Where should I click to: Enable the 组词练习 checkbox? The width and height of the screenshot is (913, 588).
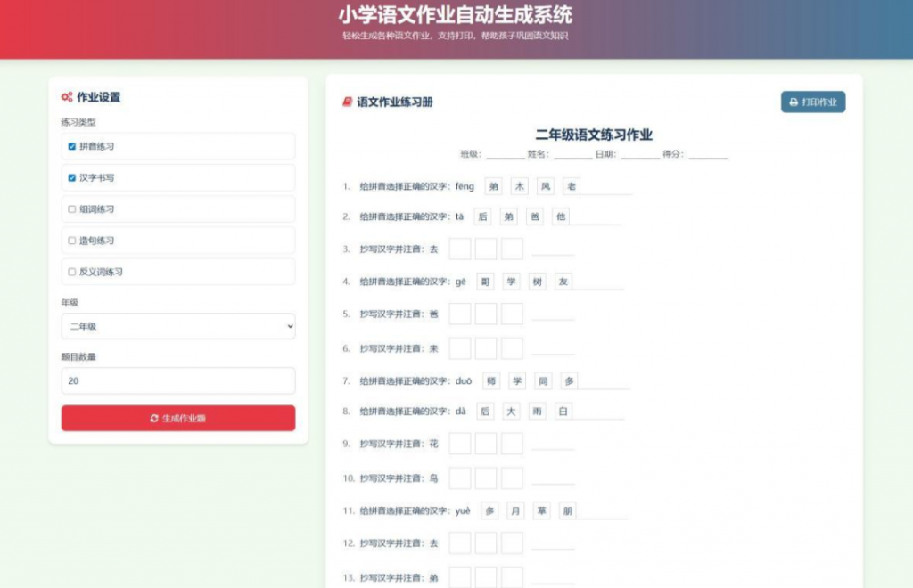71,208
